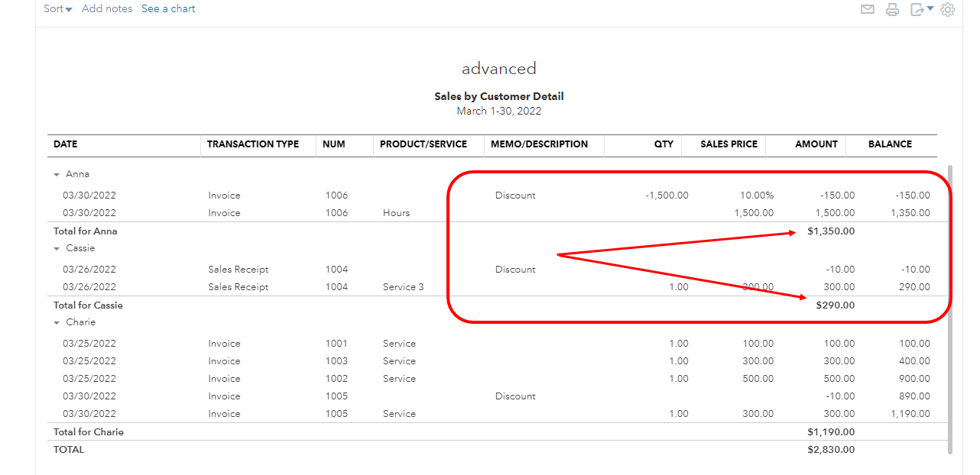
Task: Open the Sort dropdown
Action: 57,8
